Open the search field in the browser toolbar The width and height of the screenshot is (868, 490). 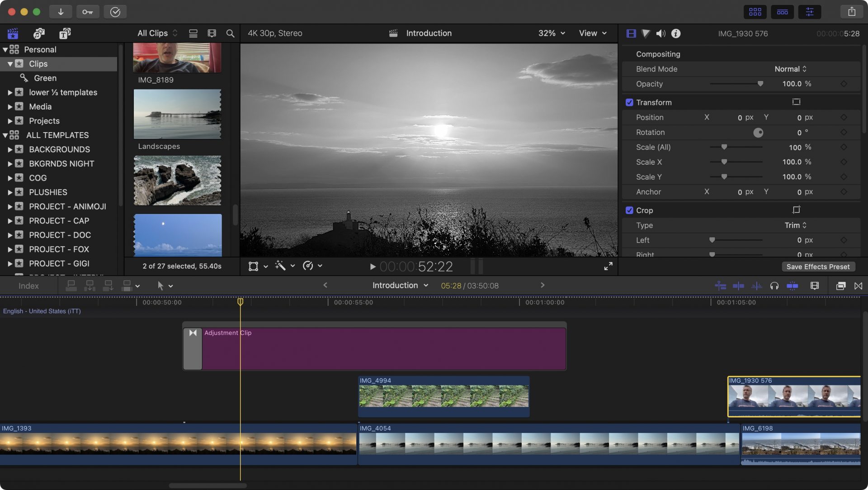coord(230,33)
